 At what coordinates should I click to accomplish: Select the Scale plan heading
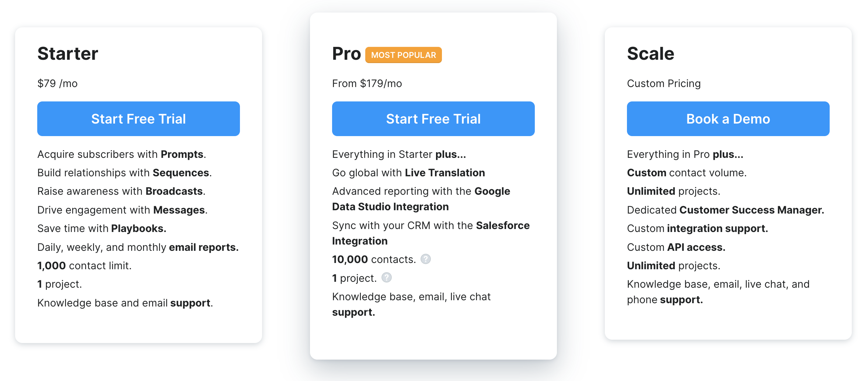651,54
